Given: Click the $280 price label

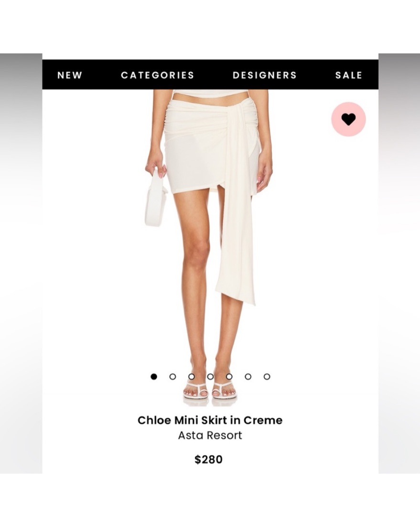Looking at the screenshot, I should (208, 459).
